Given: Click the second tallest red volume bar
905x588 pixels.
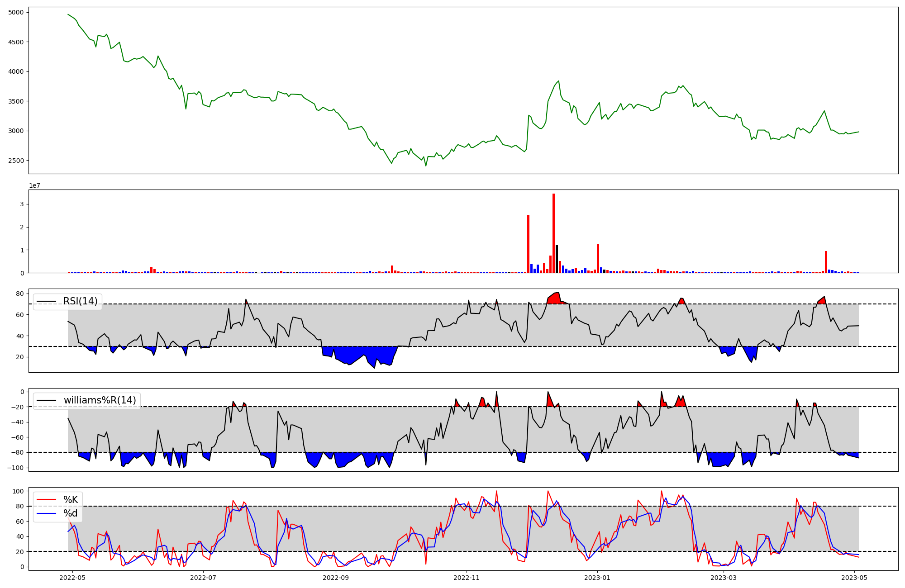Looking at the screenshot, I should (x=528, y=244).
